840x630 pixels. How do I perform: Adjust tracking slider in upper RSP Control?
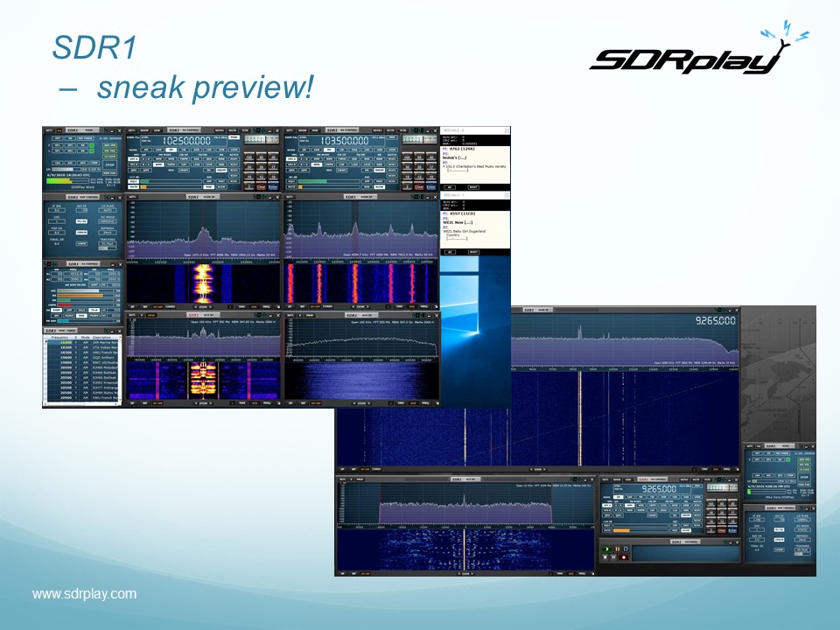pos(108,248)
